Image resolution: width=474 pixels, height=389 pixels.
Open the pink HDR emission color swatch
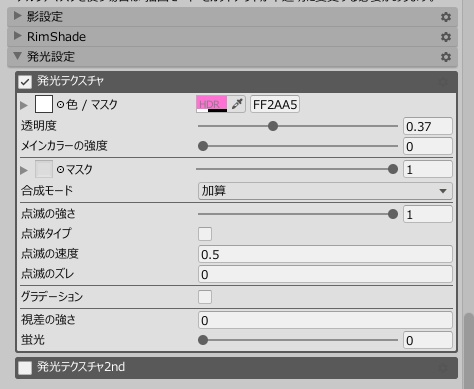point(212,104)
